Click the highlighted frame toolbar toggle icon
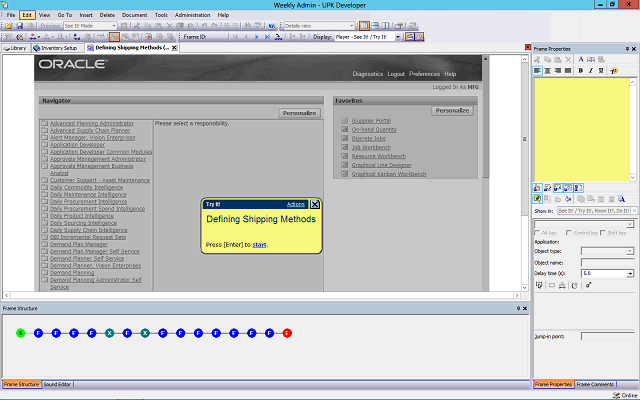The image size is (640, 400). (114, 37)
